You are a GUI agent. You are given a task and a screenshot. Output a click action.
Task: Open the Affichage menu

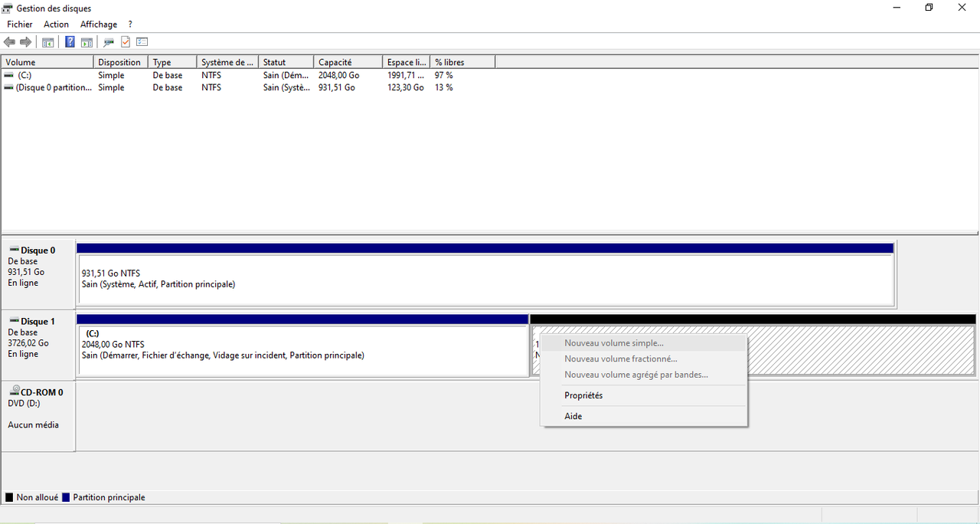click(x=99, y=25)
